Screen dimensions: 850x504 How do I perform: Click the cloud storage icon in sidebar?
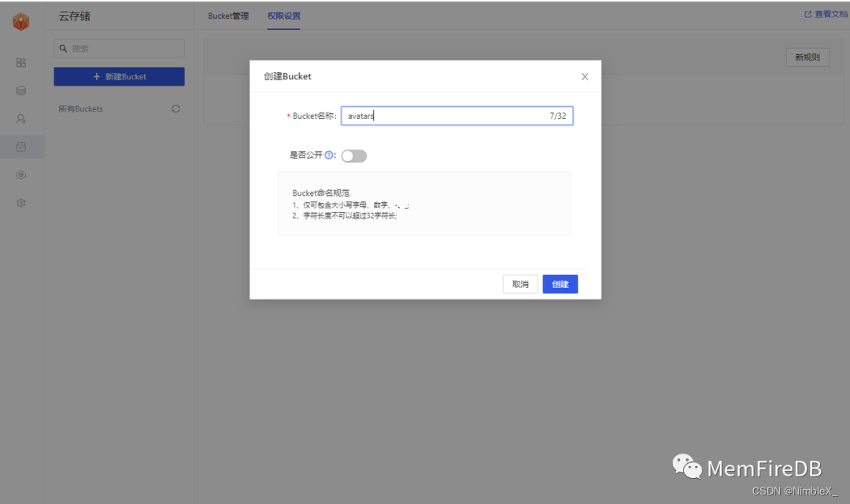[21, 146]
